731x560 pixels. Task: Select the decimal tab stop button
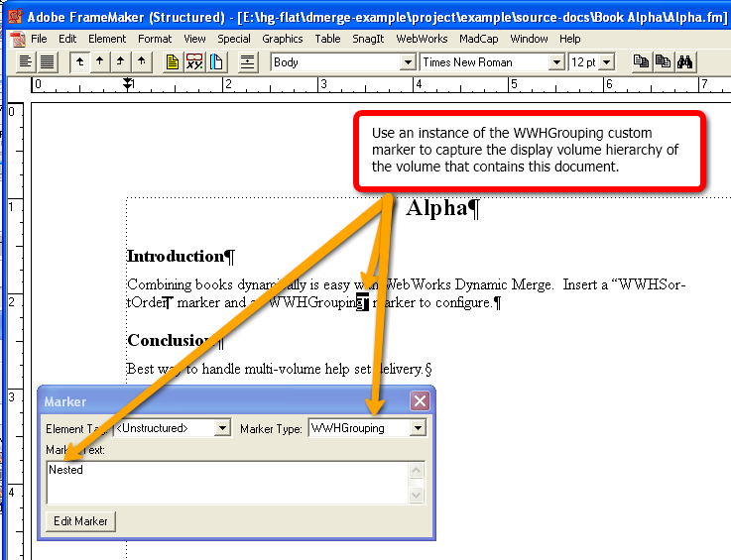pyautogui.click(x=142, y=62)
